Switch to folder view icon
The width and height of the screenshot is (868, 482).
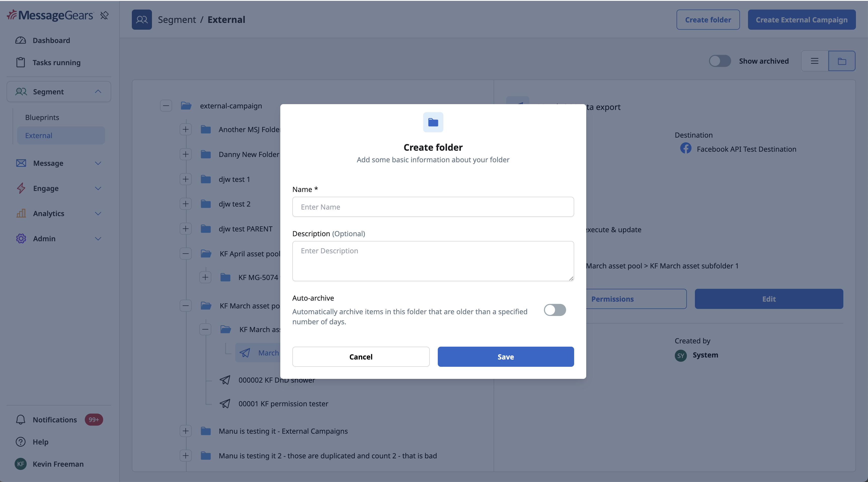(x=842, y=61)
